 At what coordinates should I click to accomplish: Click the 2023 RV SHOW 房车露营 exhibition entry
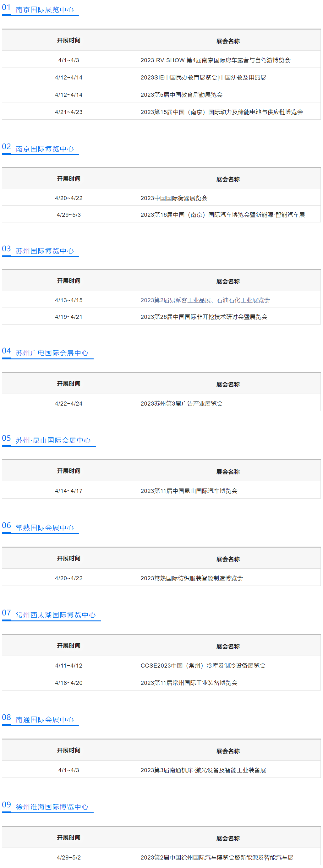point(215,60)
